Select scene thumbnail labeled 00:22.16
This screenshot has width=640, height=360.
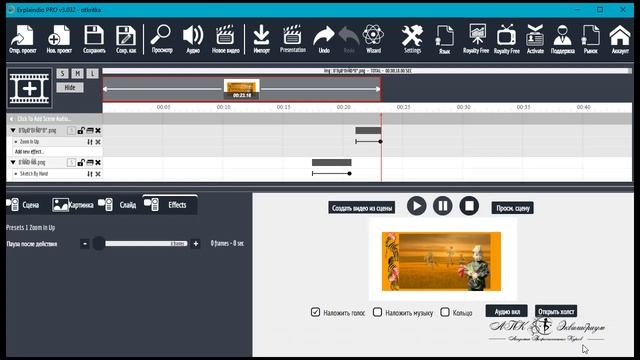(242, 89)
